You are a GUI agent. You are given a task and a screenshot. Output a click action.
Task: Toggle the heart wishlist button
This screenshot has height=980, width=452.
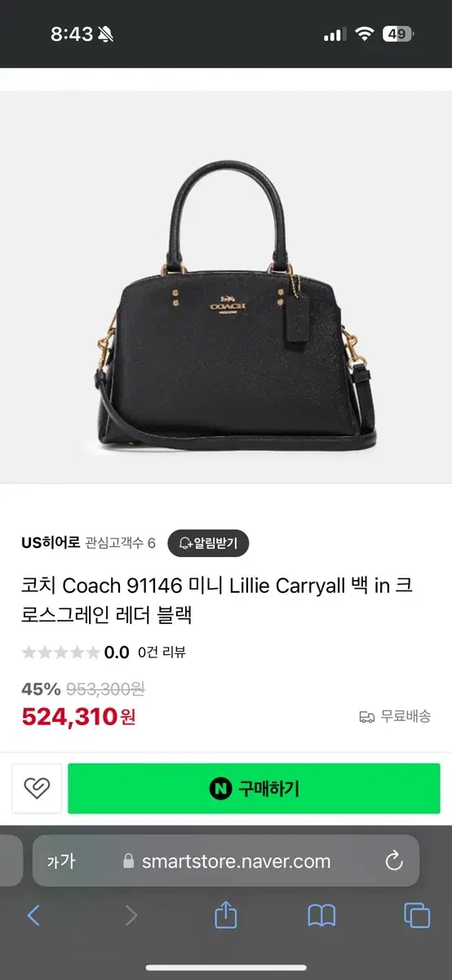(37, 788)
